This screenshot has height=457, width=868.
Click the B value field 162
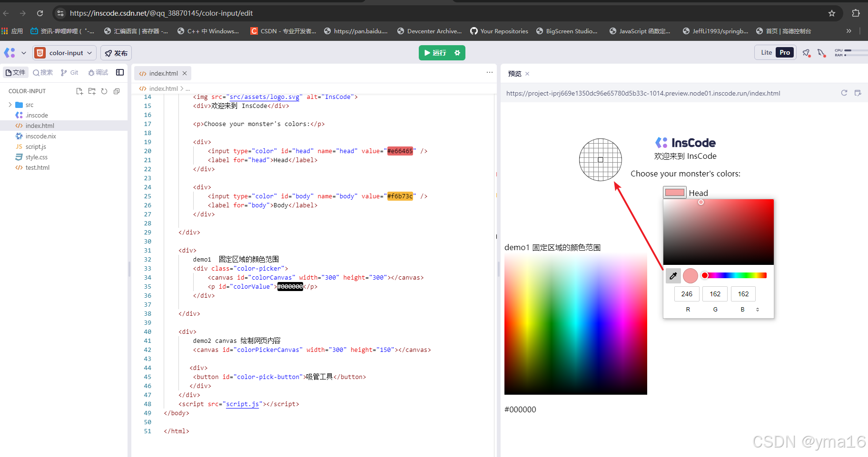click(743, 294)
